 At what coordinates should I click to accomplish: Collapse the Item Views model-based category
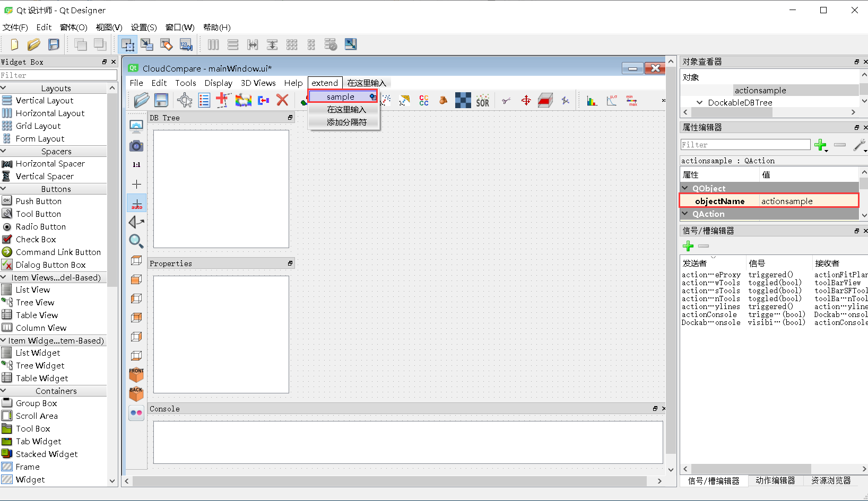[4, 277]
